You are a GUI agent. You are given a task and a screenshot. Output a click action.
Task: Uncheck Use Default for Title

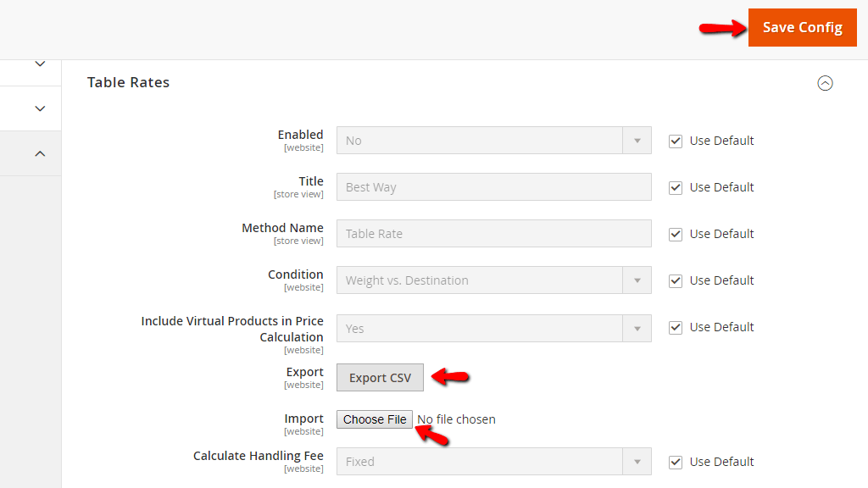coord(676,187)
